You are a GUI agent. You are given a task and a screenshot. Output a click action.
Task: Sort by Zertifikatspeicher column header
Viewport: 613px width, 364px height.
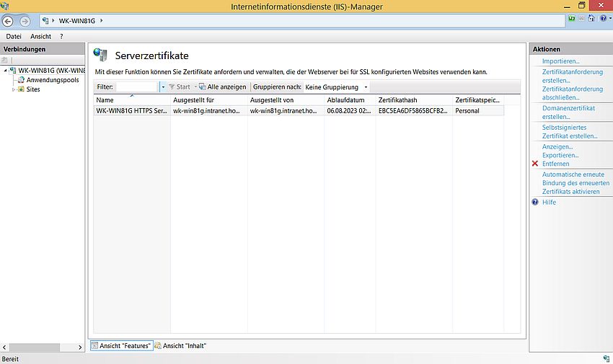click(x=478, y=100)
